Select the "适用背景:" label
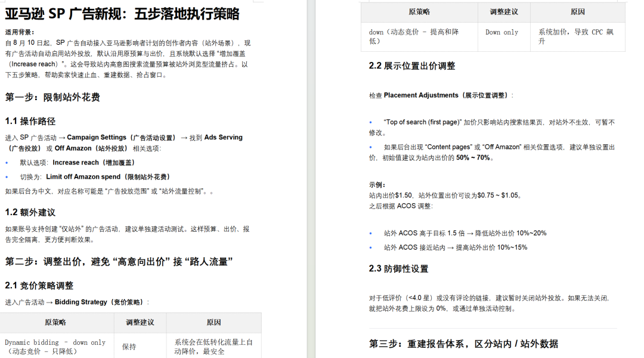Screen dimensions: 644x358 [x=20, y=32]
